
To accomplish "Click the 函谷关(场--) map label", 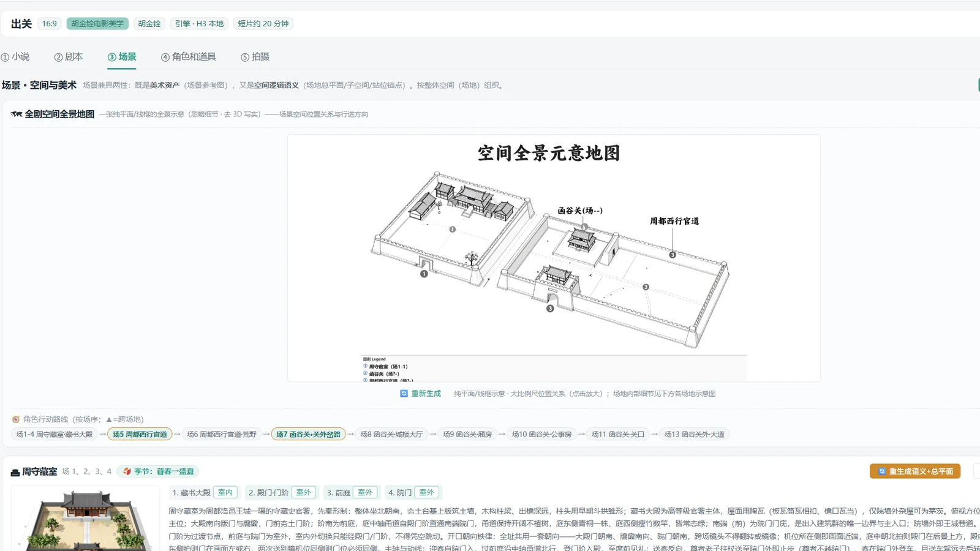I will coord(580,211).
